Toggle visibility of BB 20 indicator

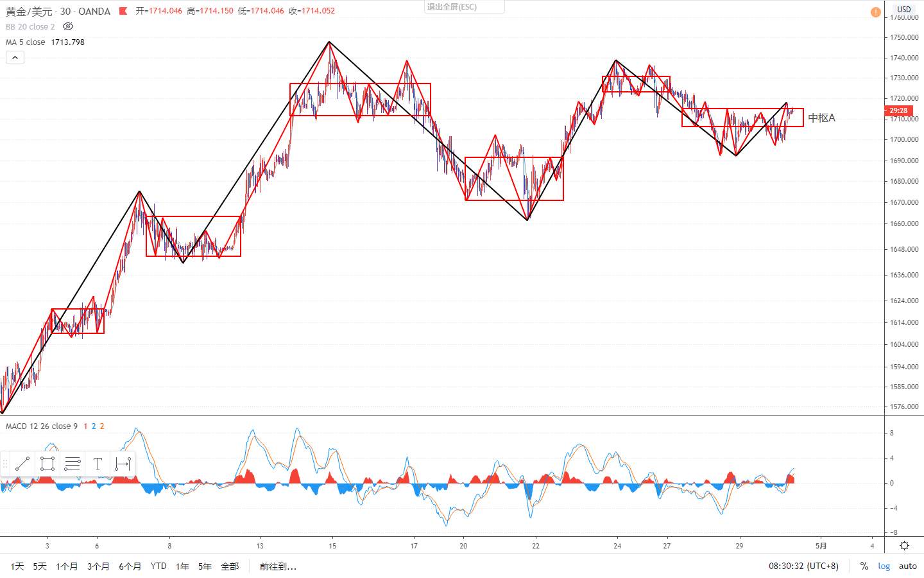(68, 26)
